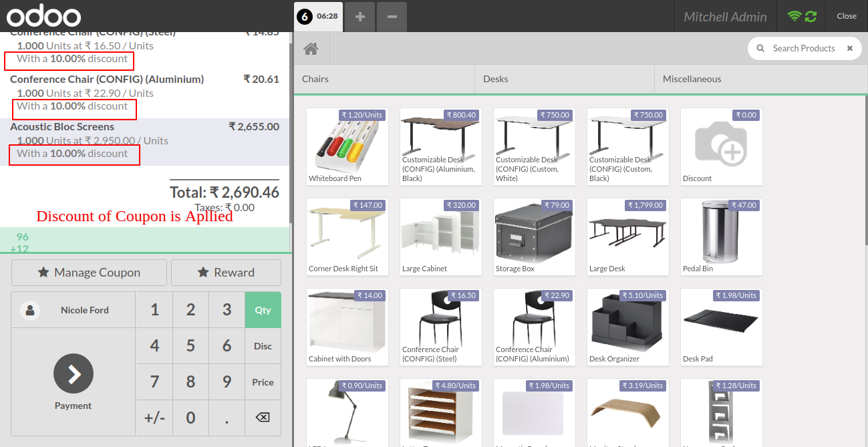Click the green sync refresh icon
The height and width of the screenshot is (447, 868).
coord(811,16)
